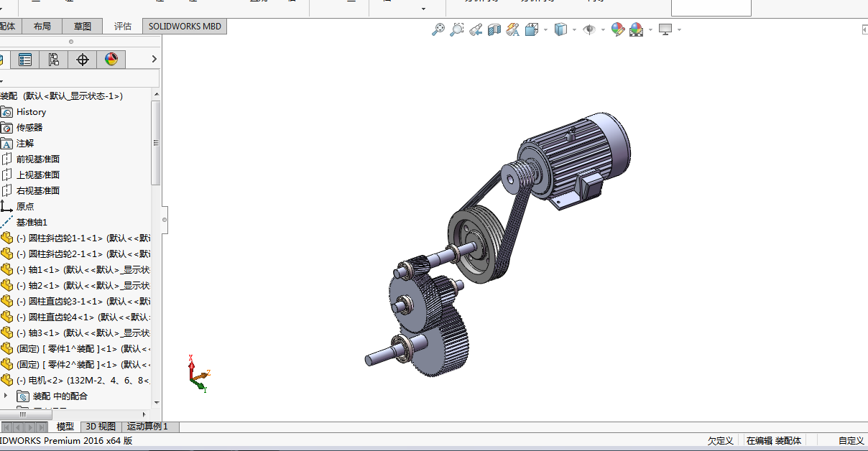Image resolution: width=868 pixels, height=451 pixels.
Task: Click the 欠定义 status bar text
Action: 721,441
